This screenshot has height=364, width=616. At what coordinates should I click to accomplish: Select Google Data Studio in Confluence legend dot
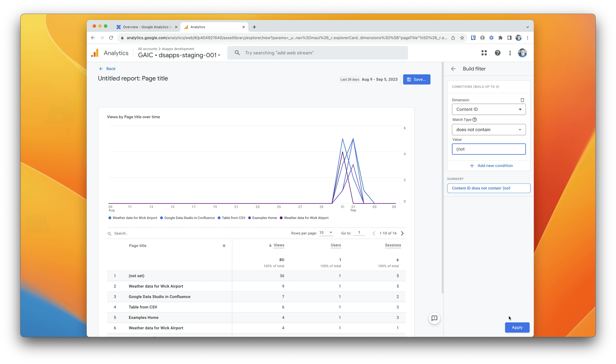pyautogui.click(x=161, y=218)
